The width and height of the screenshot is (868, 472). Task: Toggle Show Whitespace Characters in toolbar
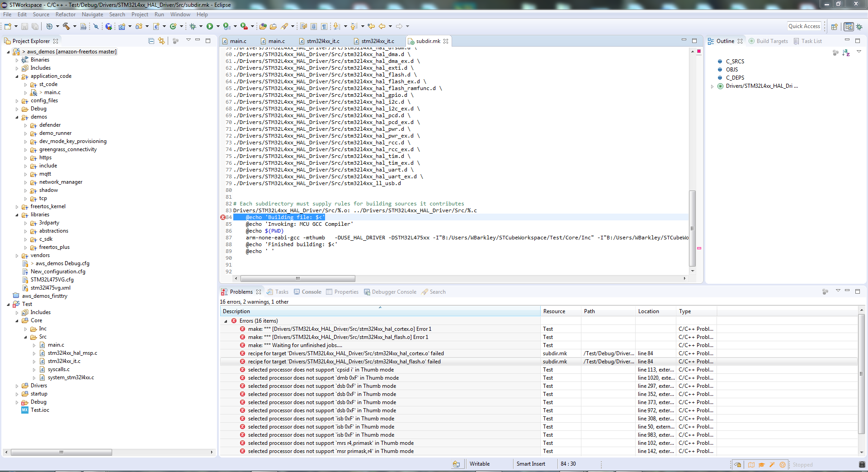click(x=324, y=26)
